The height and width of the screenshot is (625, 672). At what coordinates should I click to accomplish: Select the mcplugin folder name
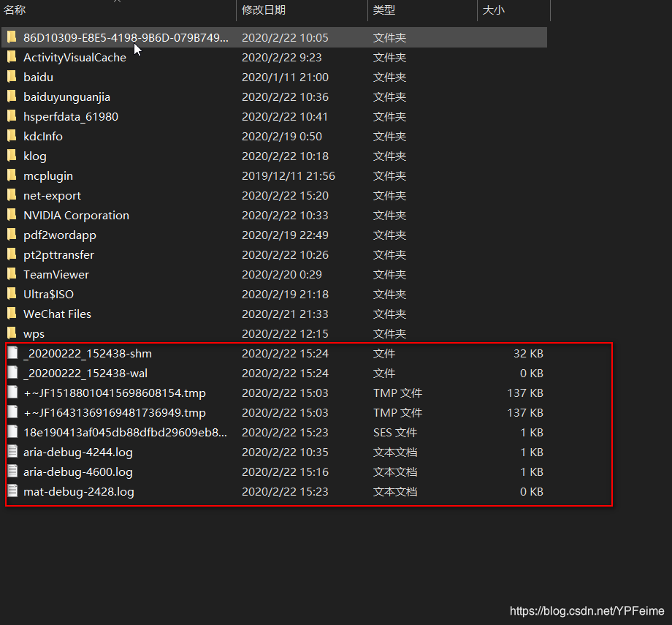(x=48, y=176)
